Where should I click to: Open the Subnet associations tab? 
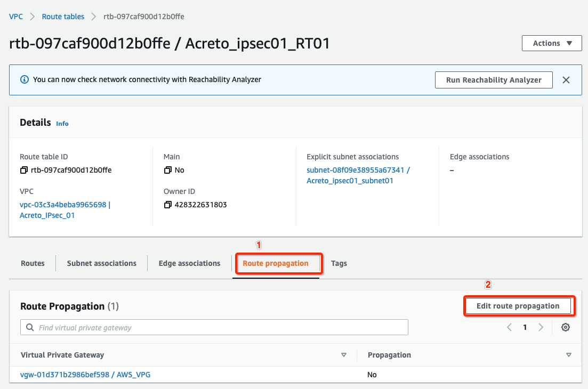click(x=102, y=263)
